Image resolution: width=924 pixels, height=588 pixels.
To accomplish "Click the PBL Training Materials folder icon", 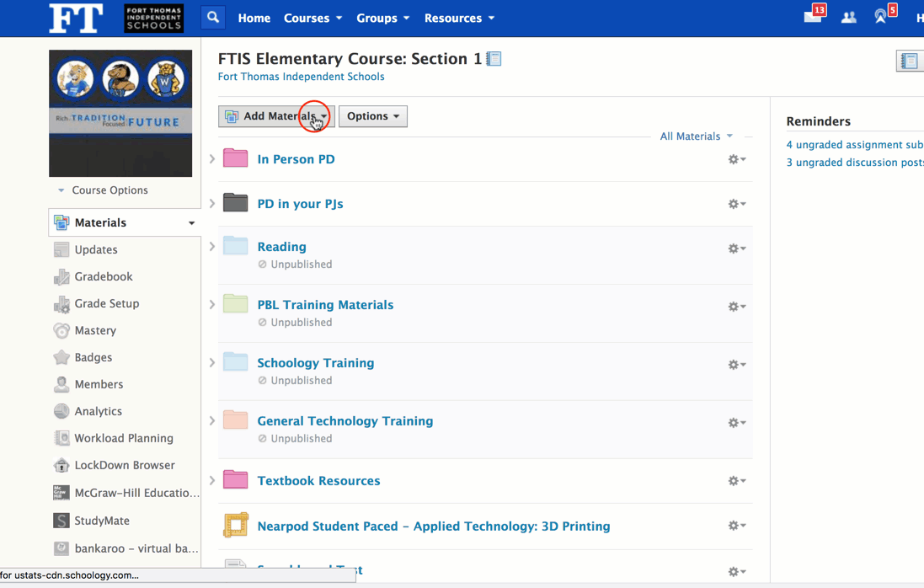I will pyautogui.click(x=235, y=302).
